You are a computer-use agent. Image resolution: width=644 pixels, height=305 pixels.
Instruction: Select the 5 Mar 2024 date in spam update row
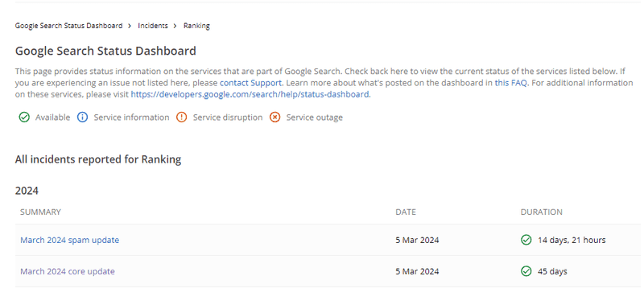[417, 240]
